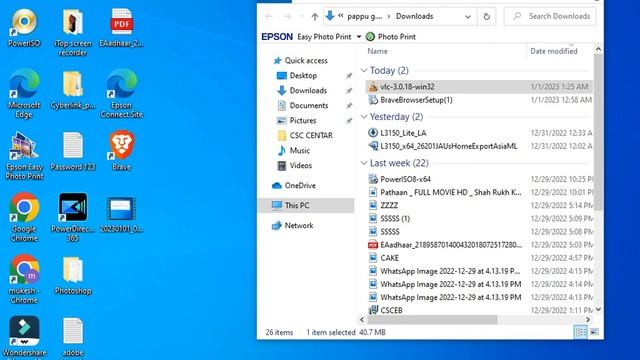Select the 20230101 video file on desktop
This screenshot has width=640, height=360.
(121, 214)
